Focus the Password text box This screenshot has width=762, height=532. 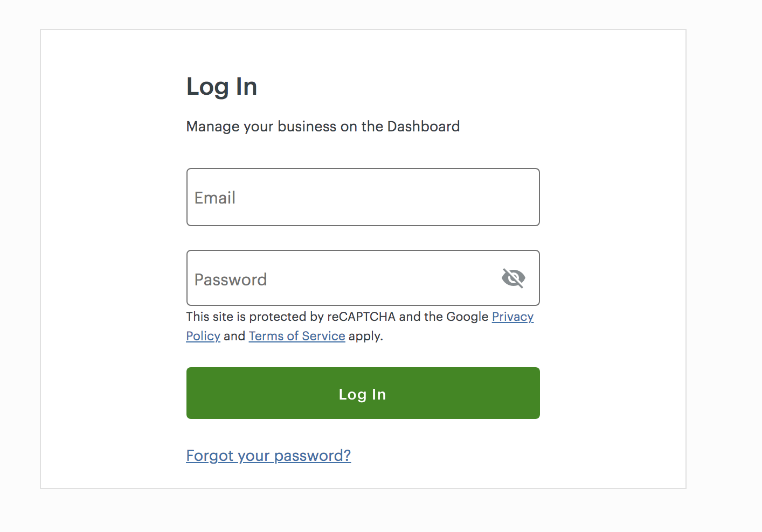[340, 278]
